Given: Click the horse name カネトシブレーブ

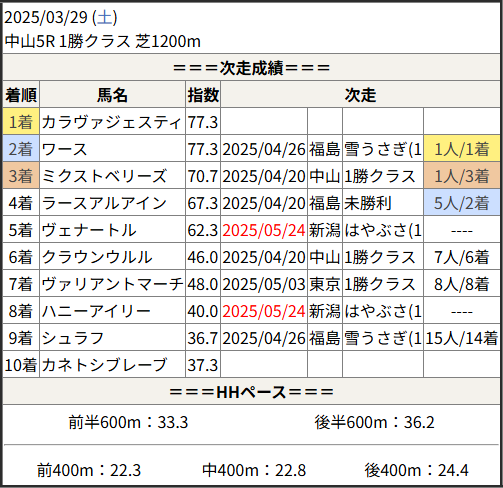Looking at the screenshot, I should pyautogui.click(x=104, y=365).
